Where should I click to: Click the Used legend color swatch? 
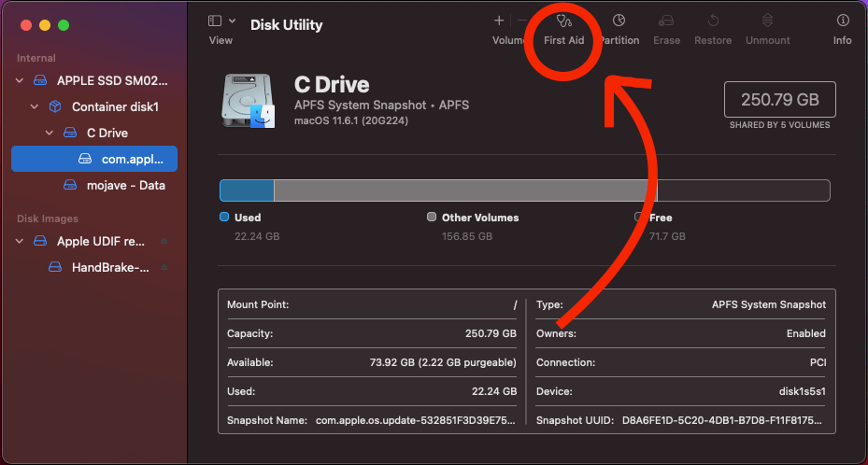coord(224,217)
